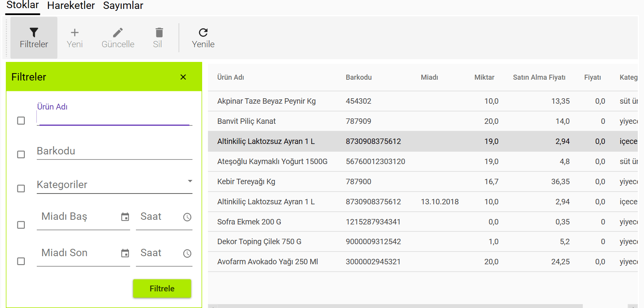The width and height of the screenshot is (644, 308).
Task: Click the Filtreler funnel icon
Action: click(34, 33)
